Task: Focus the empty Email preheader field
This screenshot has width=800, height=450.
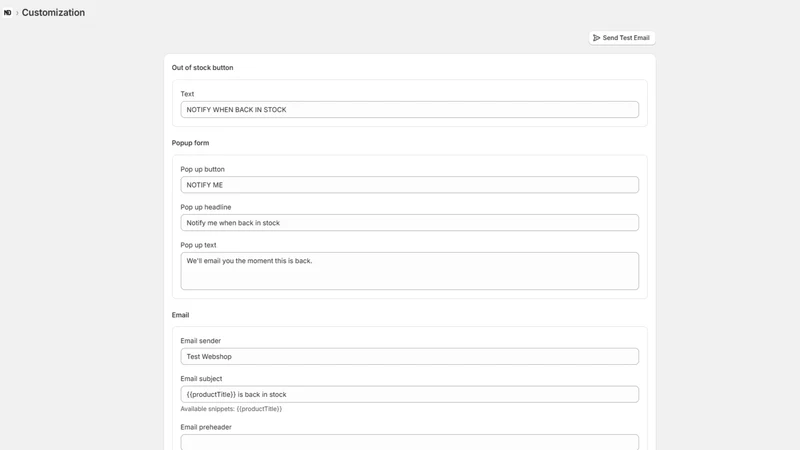Action: [x=409, y=442]
